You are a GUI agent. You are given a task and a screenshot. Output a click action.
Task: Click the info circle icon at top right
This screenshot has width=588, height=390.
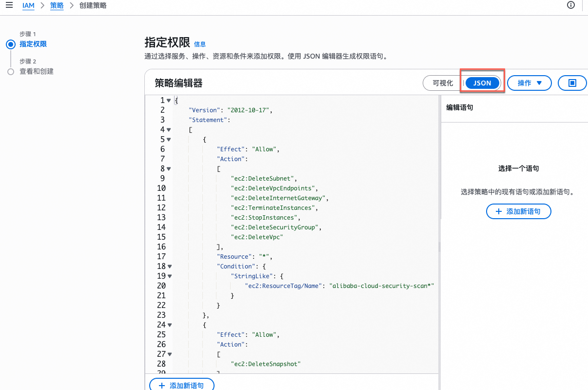click(x=571, y=5)
